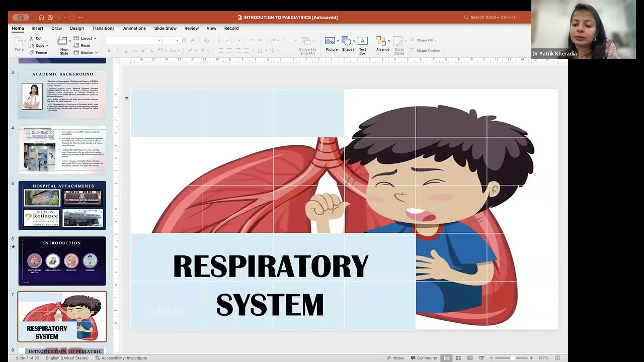
Task: Select slide 3 Academic Background thumbnail
Action: [62, 94]
